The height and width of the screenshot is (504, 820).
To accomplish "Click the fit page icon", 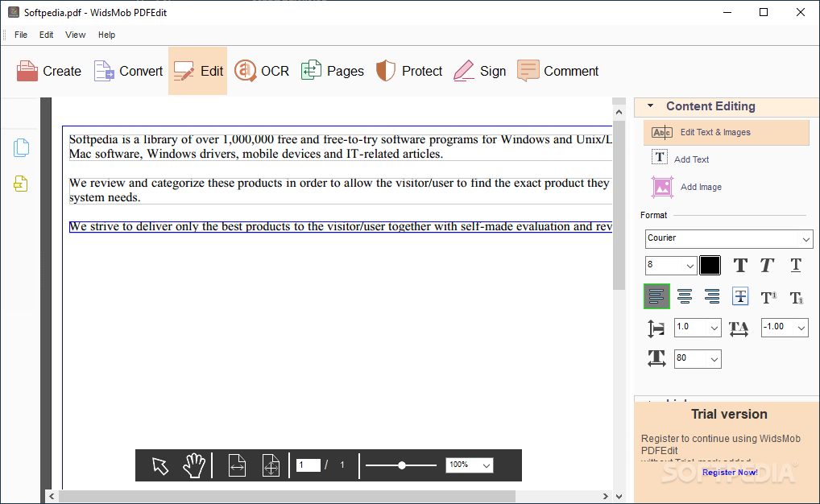I will (x=271, y=465).
